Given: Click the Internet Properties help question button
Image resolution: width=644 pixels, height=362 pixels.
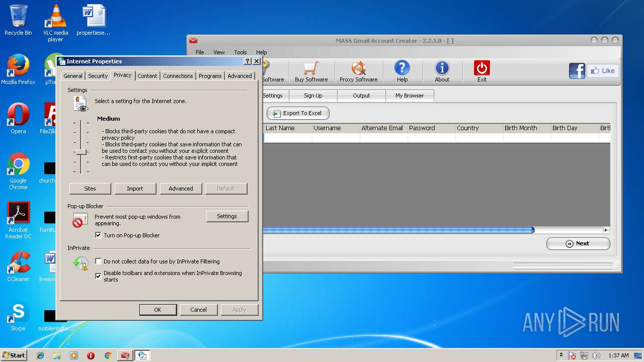Looking at the screenshot, I should pos(247,61).
